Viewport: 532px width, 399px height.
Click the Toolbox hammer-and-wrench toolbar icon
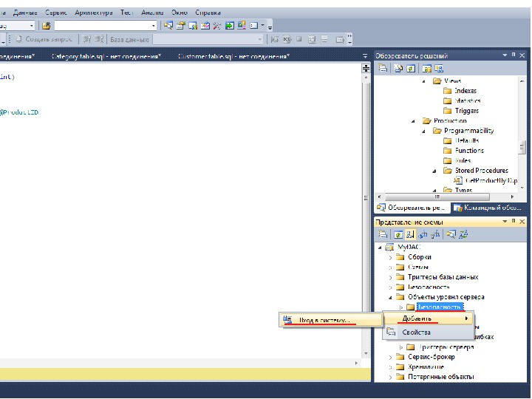pyautogui.click(x=216, y=25)
